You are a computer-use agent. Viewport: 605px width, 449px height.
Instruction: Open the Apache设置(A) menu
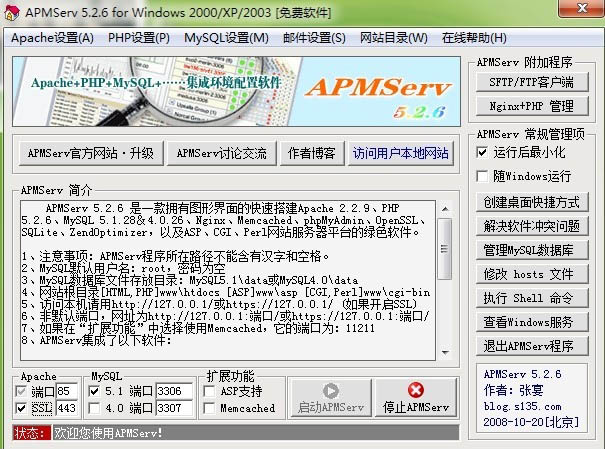pyautogui.click(x=52, y=38)
